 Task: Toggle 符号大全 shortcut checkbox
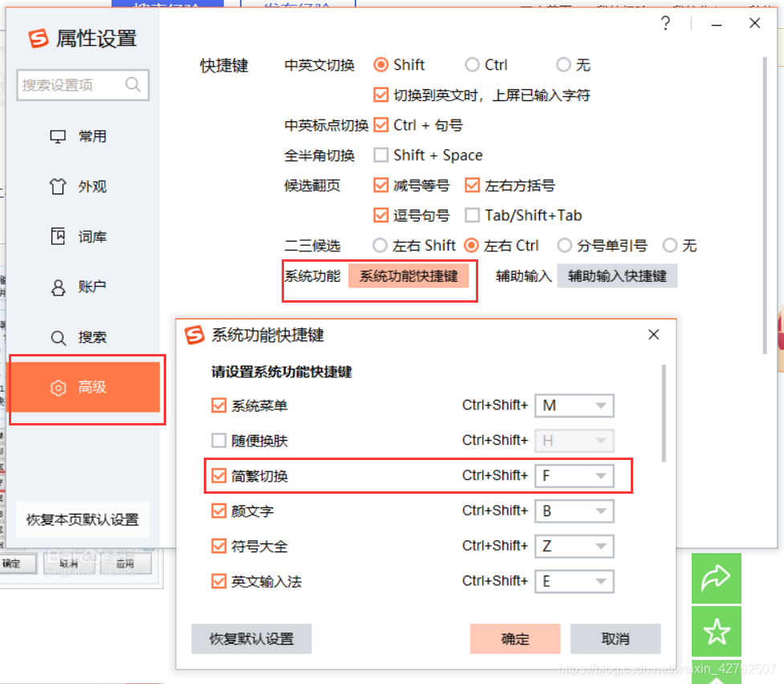[218, 546]
